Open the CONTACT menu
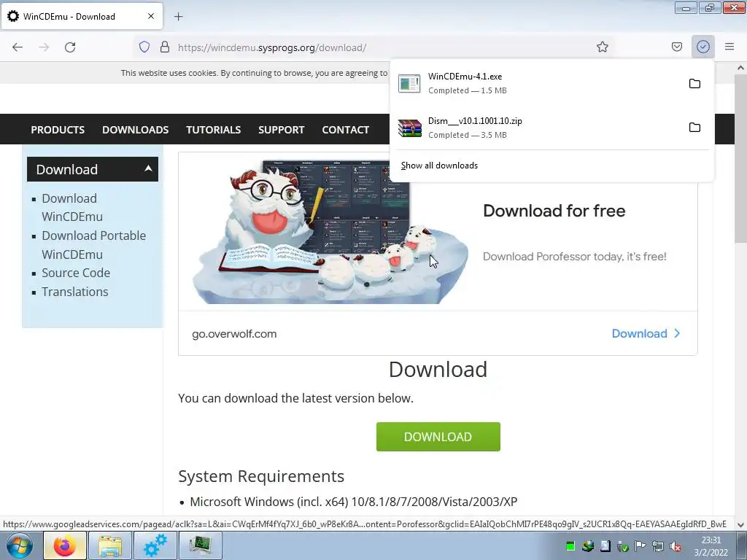747x560 pixels. pyautogui.click(x=345, y=130)
